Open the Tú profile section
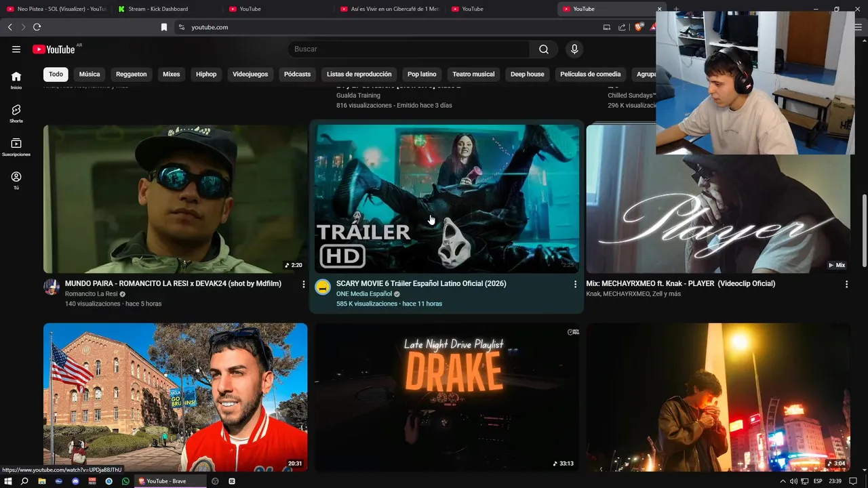The width and height of the screenshot is (868, 488). pyautogui.click(x=16, y=180)
